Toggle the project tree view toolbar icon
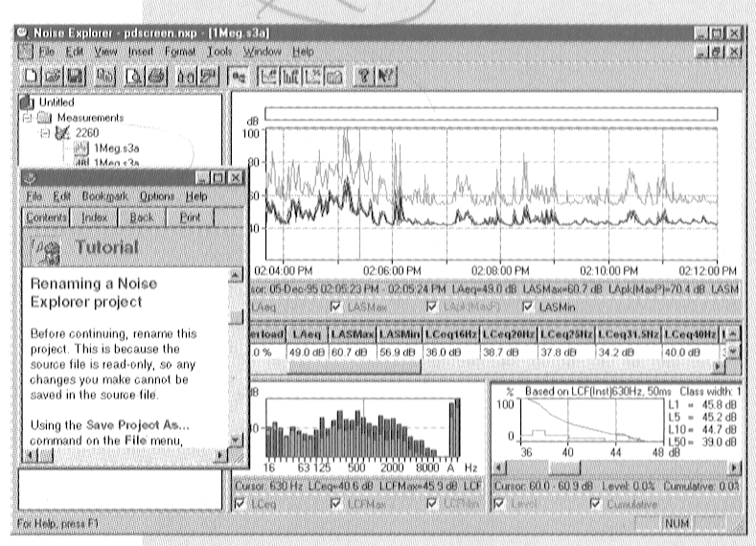This screenshot has width=756, height=546. pos(239,77)
